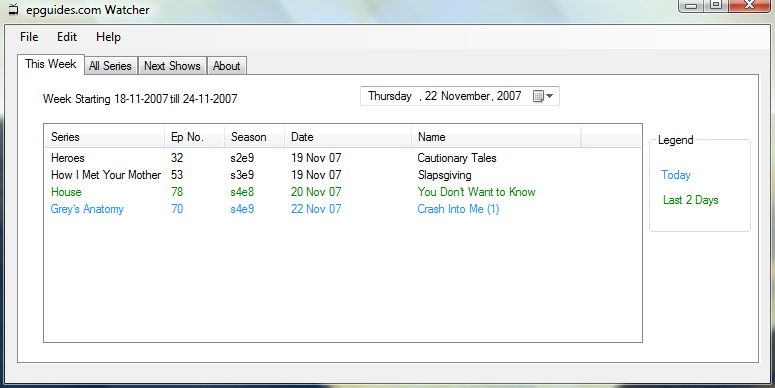Sort list by the Name column header
The width and height of the screenshot is (775, 388).
(x=496, y=137)
